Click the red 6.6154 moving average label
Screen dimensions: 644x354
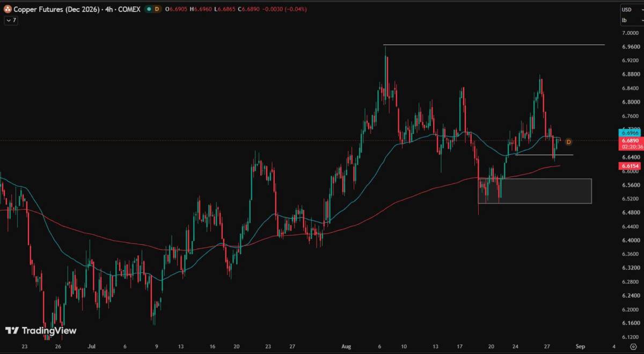630,167
